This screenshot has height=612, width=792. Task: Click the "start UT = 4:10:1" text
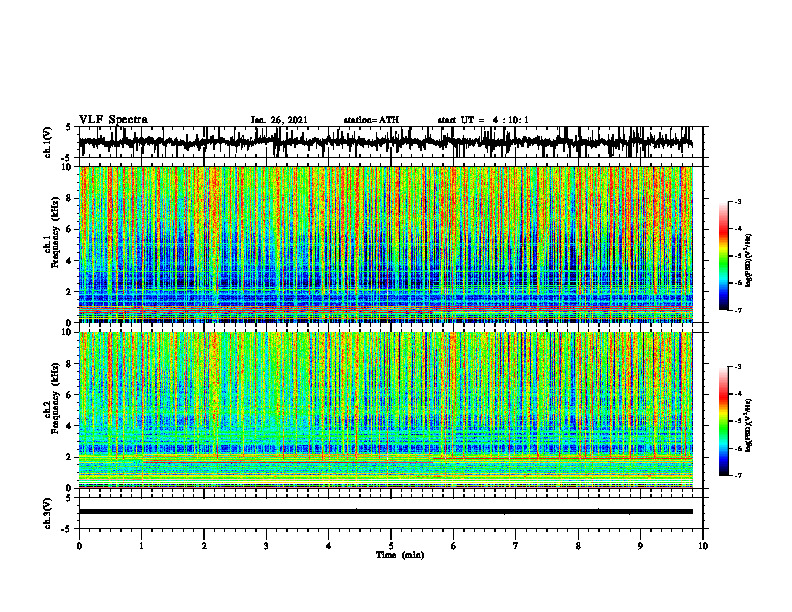483,120
